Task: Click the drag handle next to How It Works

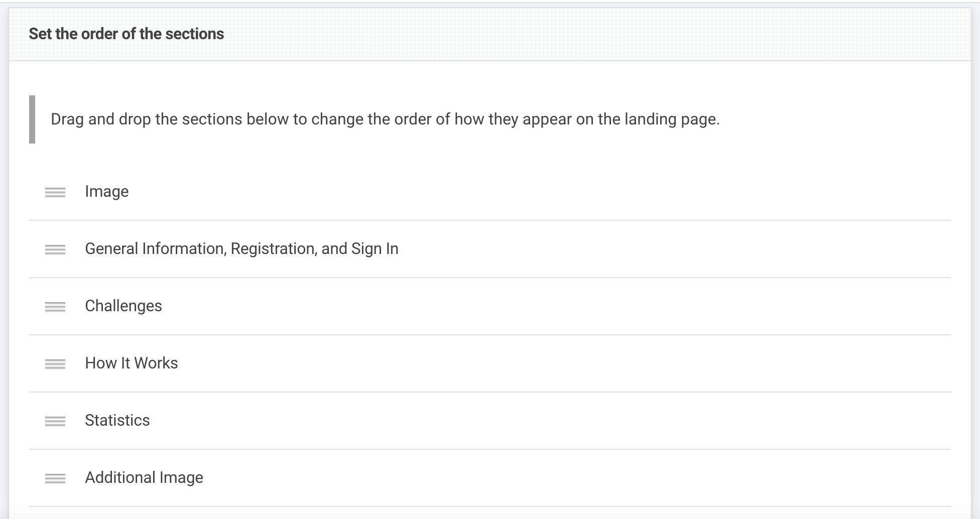Action: [55, 364]
